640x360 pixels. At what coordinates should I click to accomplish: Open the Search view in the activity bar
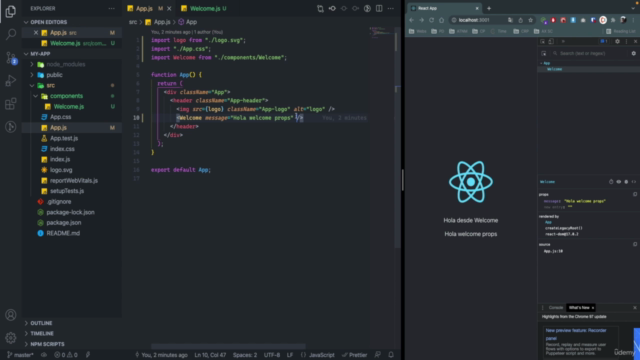[11, 34]
